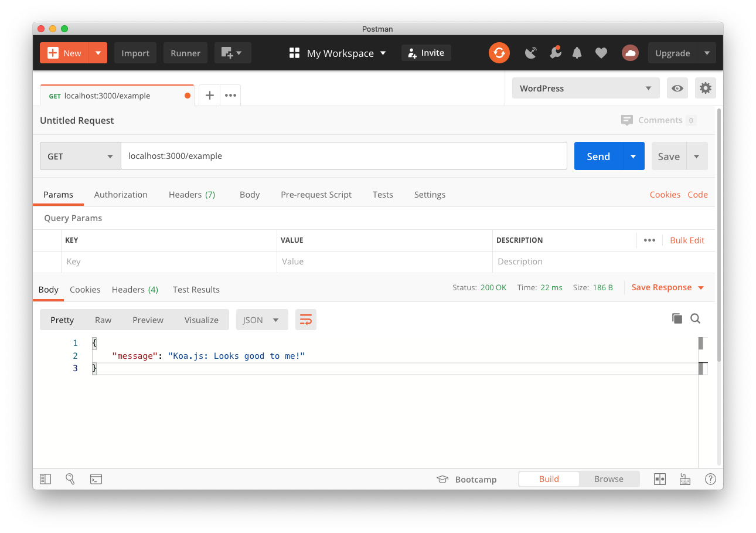Click the Invite button
756x533 pixels.
click(426, 53)
